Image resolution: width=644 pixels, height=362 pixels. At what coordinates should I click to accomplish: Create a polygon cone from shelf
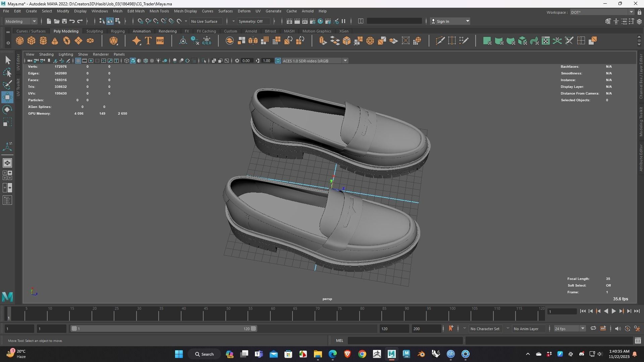[55, 41]
